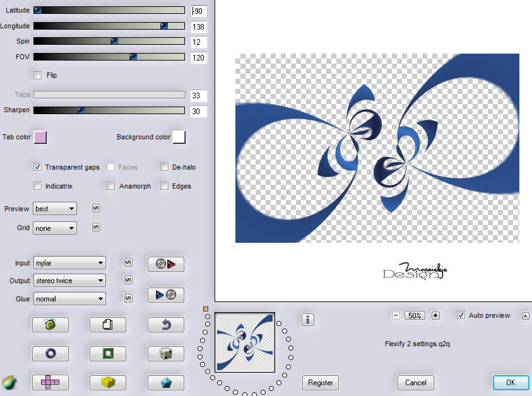Click the Cancel button

coord(416,383)
